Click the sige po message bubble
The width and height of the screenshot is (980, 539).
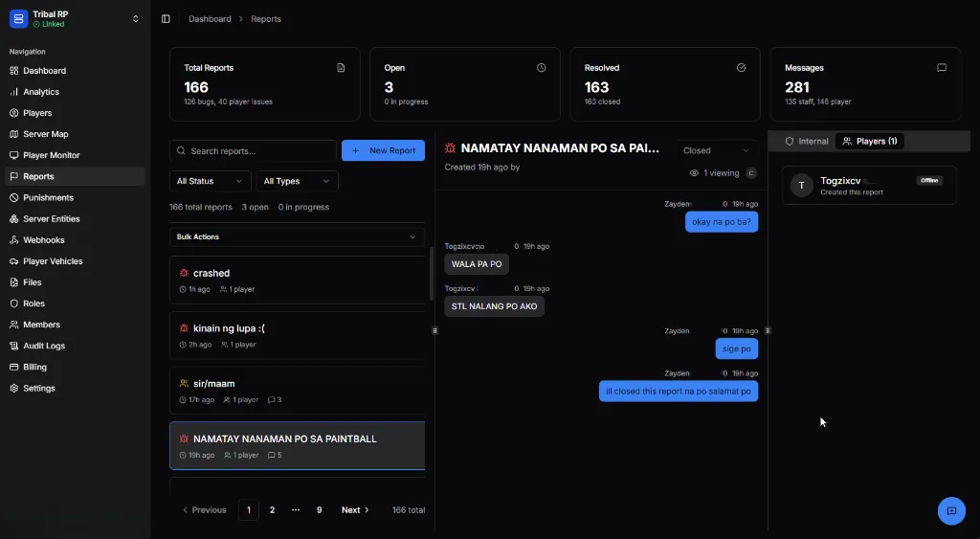tap(737, 348)
